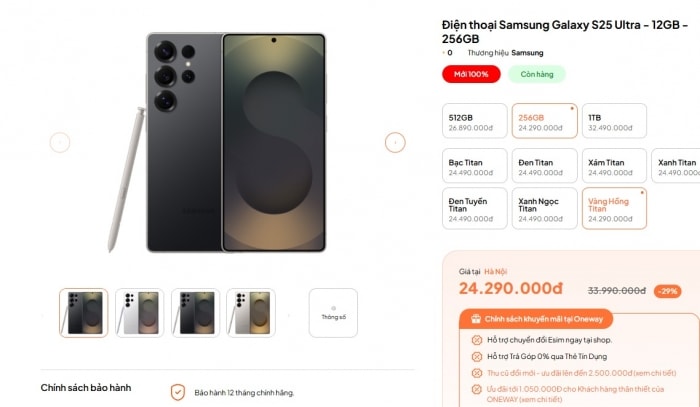The image size is (700, 407).
Task: View the silver phone thumbnail
Action: tap(140, 313)
